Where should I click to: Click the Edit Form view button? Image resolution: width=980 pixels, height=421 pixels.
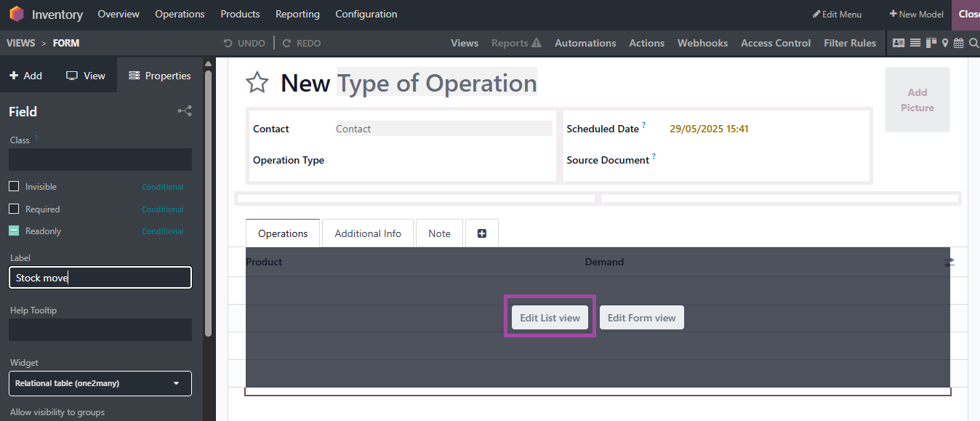pyautogui.click(x=642, y=318)
